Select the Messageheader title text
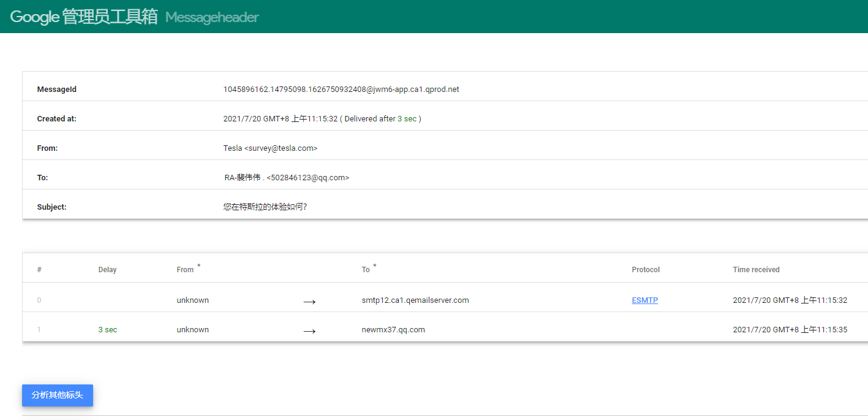868x420 pixels. click(211, 18)
